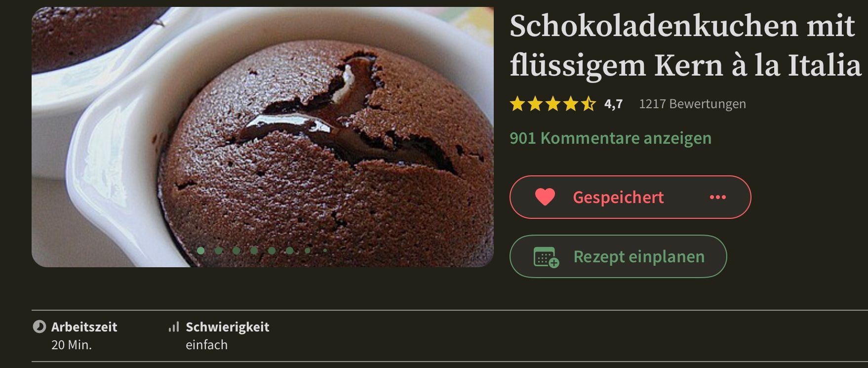Click the Schwierigkeit bars icon
This screenshot has width=868, height=368.
pos(173,327)
